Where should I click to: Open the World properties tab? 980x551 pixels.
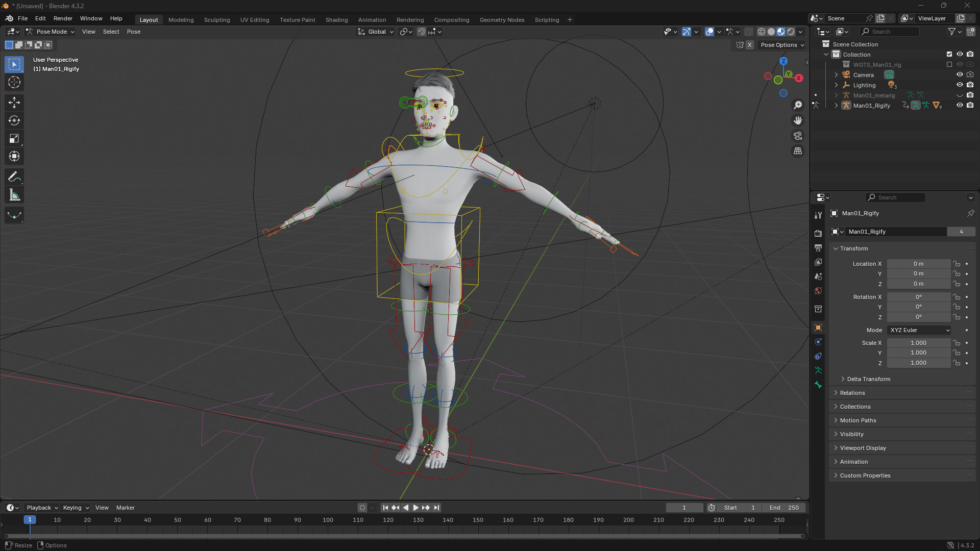coord(818,290)
